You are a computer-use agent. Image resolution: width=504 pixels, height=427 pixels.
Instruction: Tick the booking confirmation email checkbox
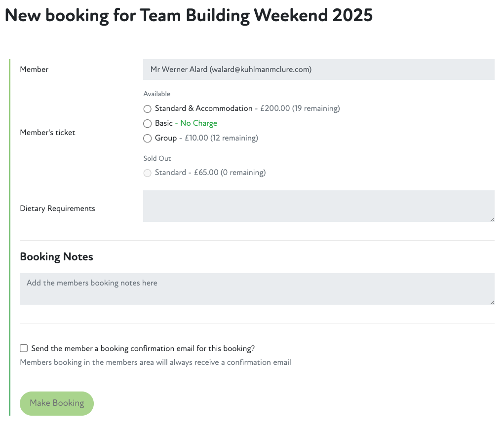click(x=24, y=349)
